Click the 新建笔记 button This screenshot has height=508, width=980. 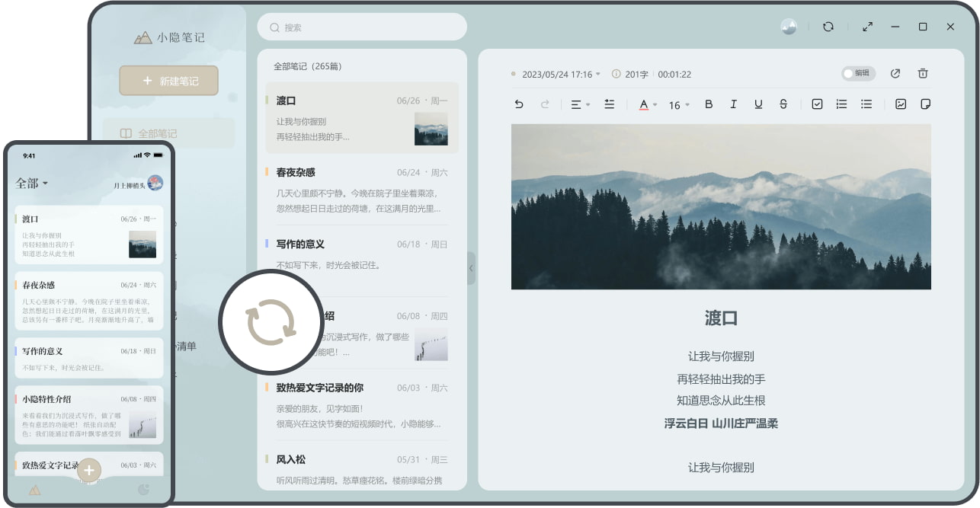(168, 80)
